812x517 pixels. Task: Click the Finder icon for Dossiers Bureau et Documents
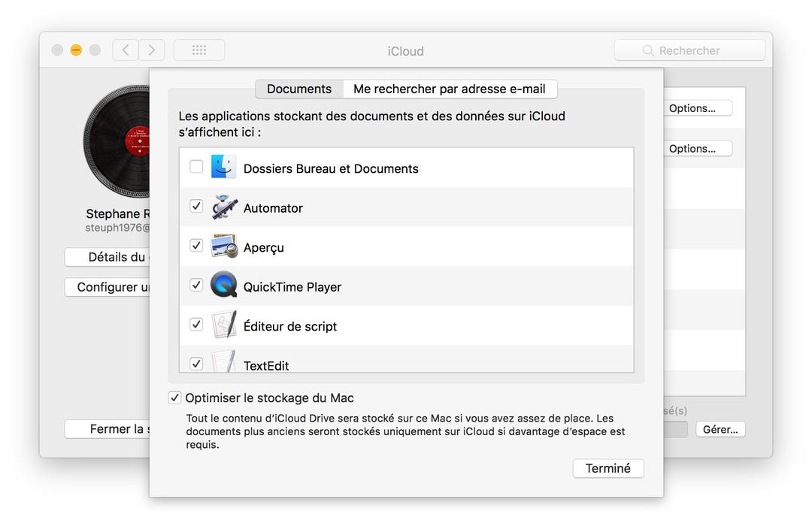[x=223, y=167]
